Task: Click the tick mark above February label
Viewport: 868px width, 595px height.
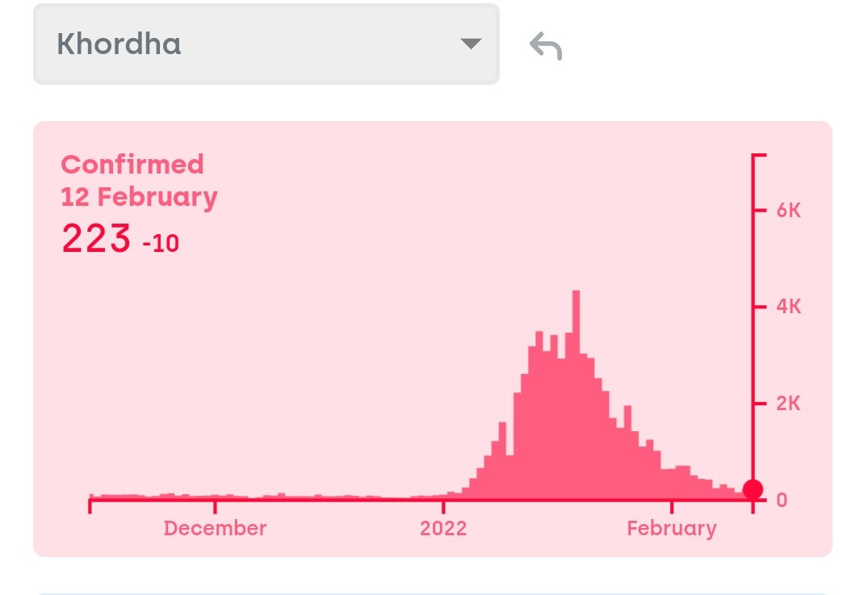Action: pyautogui.click(x=672, y=505)
